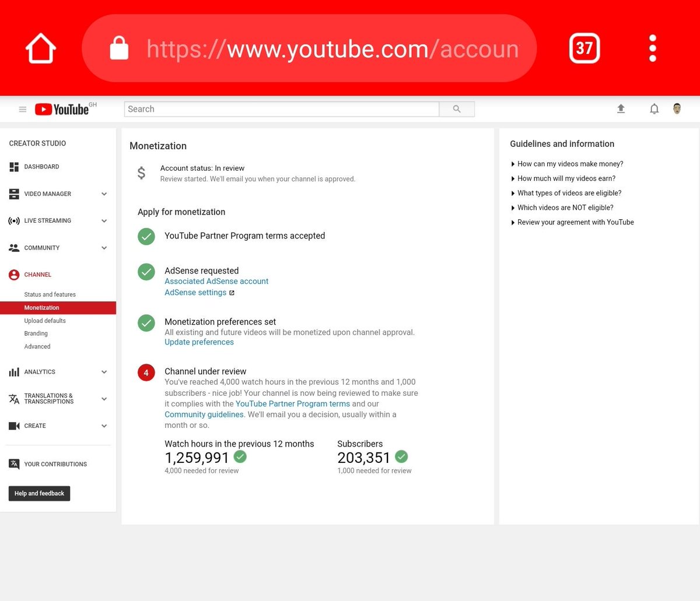This screenshot has height=601, width=700.
Task: Click the red Channel icon
Action: [x=14, y=275]
